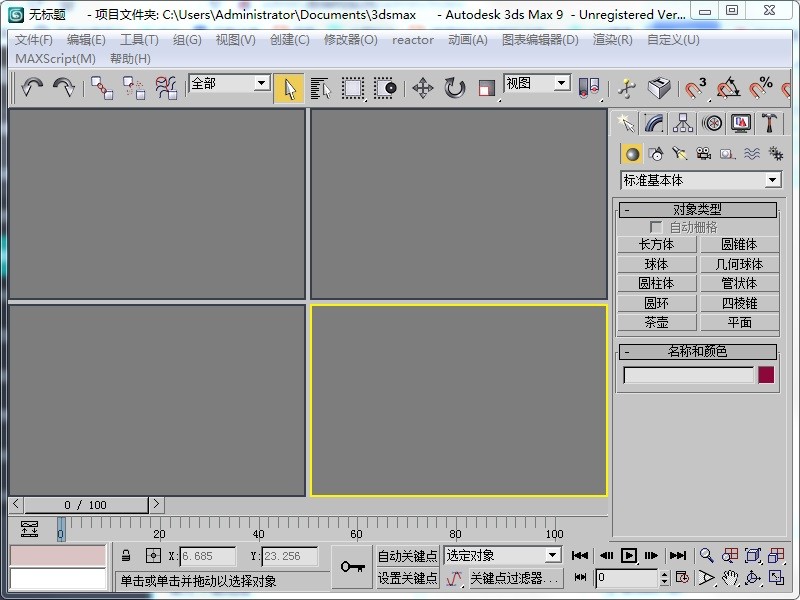
Task: Enable the 自动栅格 checkbox
Action: click(657, 226)
